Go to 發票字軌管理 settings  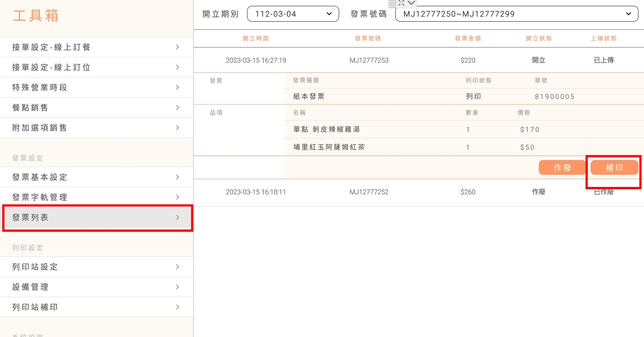(96, 197)
